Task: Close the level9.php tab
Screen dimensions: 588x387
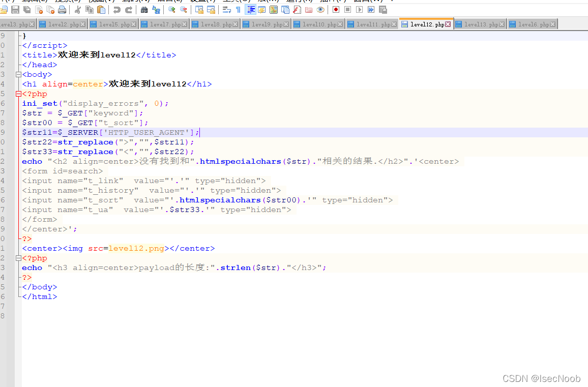Action: coord(286,24)
